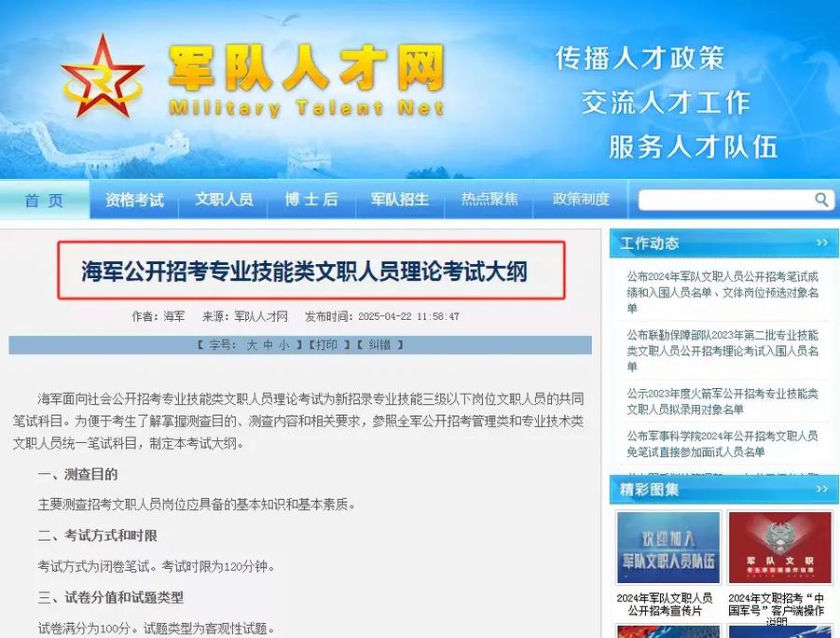Open the 军队招生 navigation item
This screenshot has width=840, height=638.
pyautogui.click(x=400, y=200)
